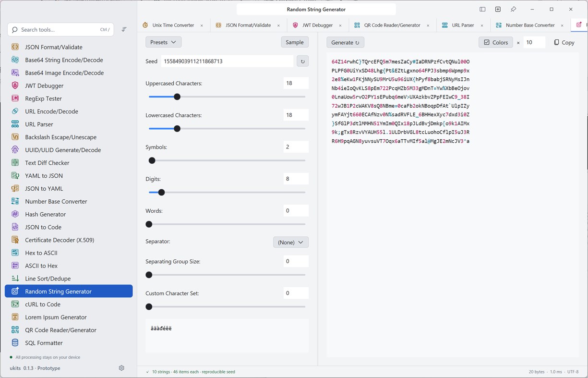
Task: Open Hash Generator icon in sidebar
Action: click(15, 214)
